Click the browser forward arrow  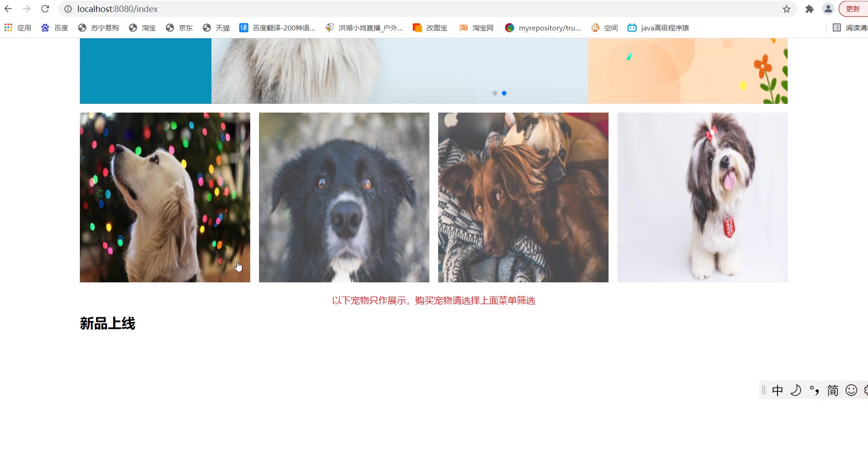(x=27, y=9)
